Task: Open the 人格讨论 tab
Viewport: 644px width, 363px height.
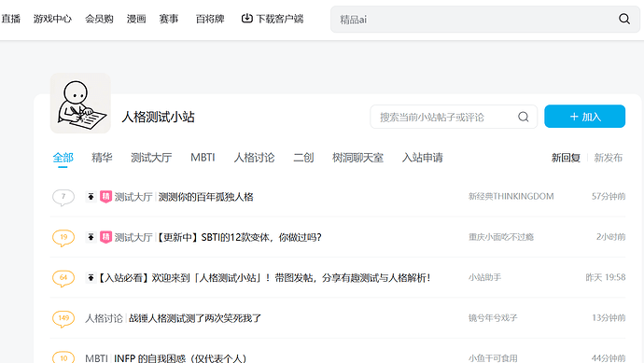Action: (x=254, y=158)
